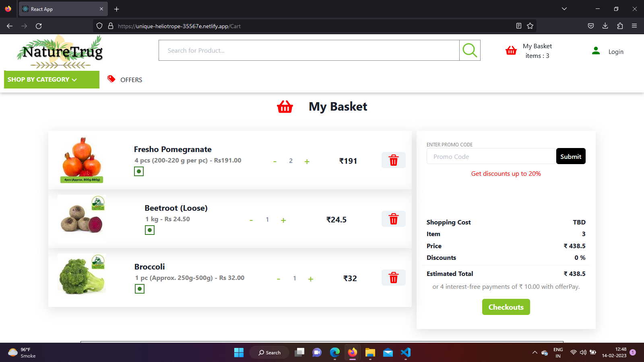Viewport: 644px width, 362px height.
Task: Open the red basket icon in header
Action: tap(511, 51)
